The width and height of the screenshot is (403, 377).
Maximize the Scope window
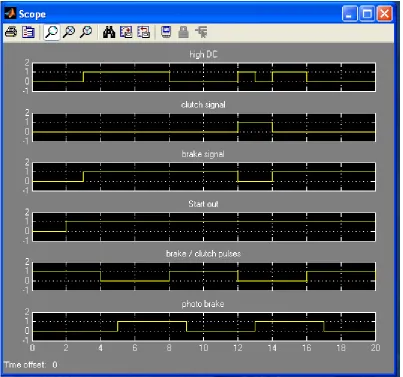pos(367,14)
